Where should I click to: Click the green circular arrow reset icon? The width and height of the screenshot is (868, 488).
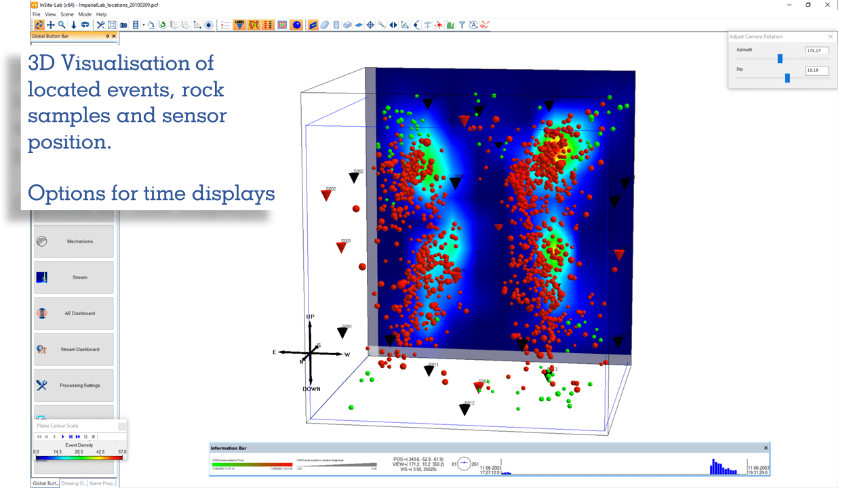tap(163, 25)
